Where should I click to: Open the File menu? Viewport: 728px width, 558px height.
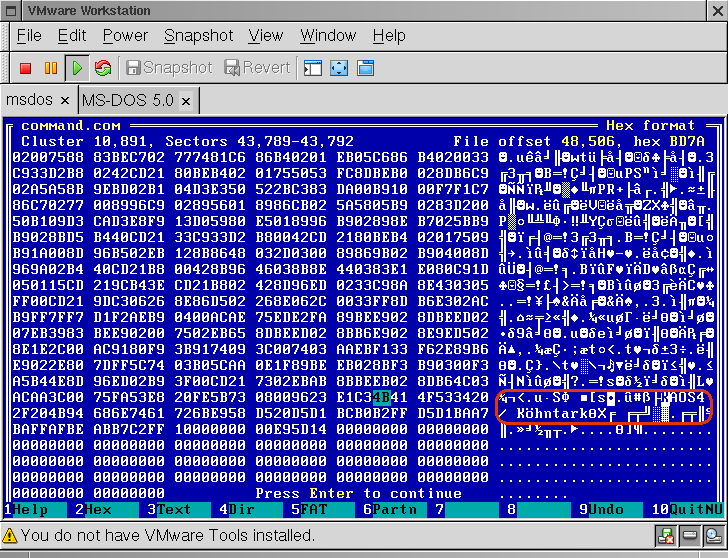[x=29, y=36]
